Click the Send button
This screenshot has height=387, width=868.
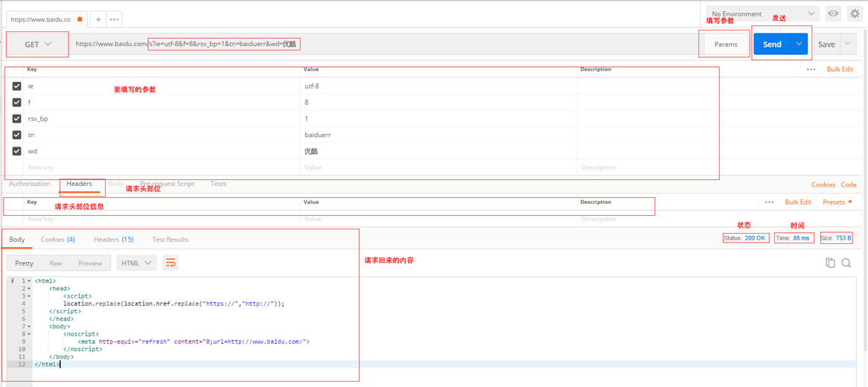click(772, 45)
